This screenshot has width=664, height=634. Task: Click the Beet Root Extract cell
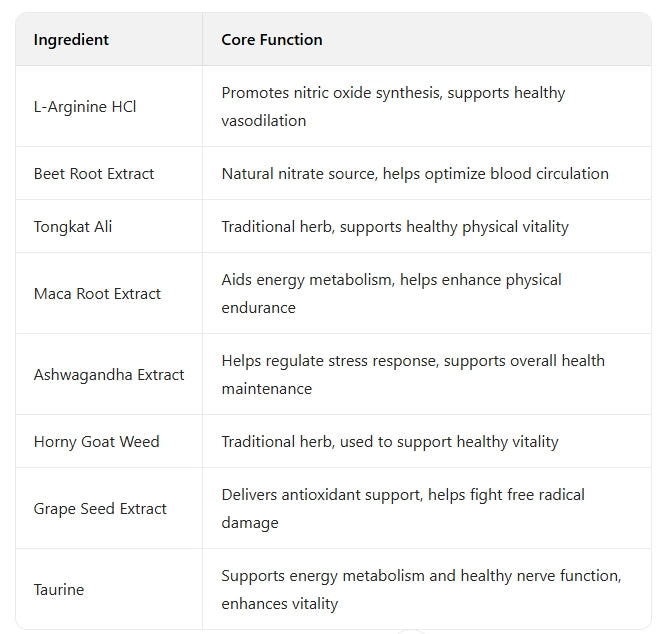(x=94, y=174)
